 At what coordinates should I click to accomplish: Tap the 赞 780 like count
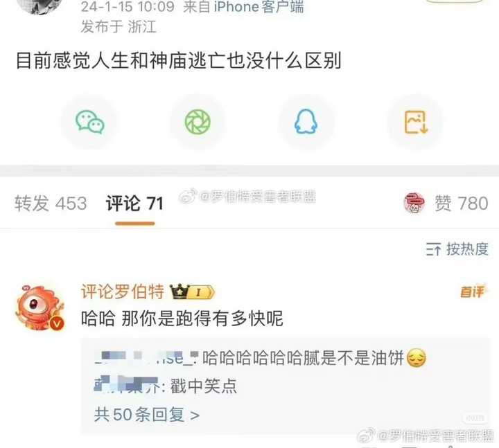(461, 204)
